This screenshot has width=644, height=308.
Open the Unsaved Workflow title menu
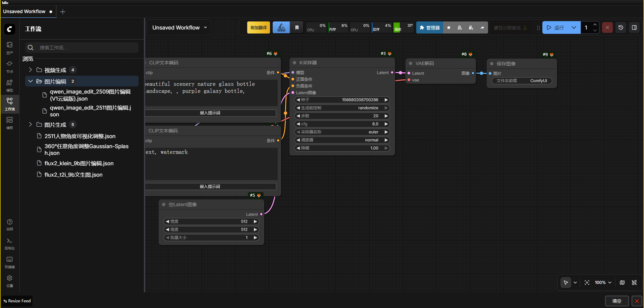coord(179,27)
